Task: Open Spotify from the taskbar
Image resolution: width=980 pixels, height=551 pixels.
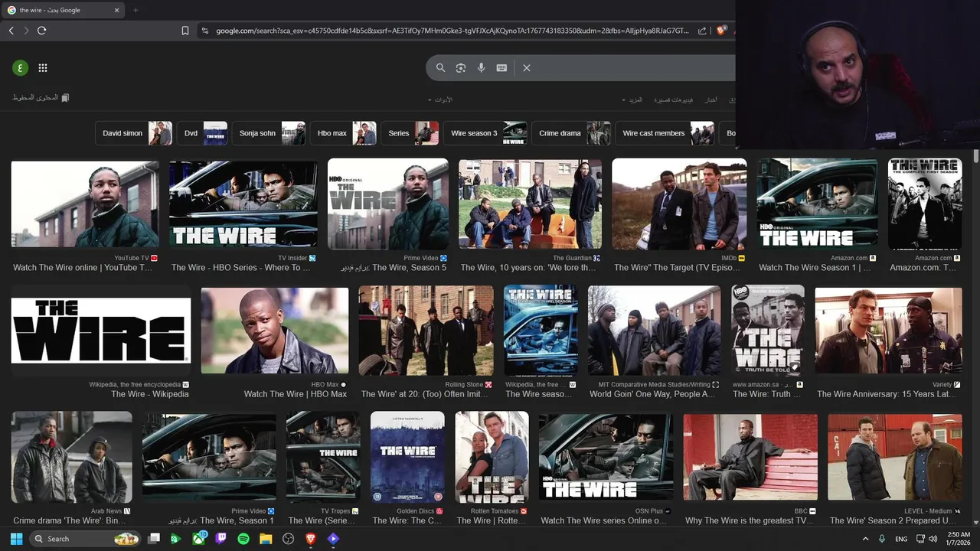Action: point(243,539)
